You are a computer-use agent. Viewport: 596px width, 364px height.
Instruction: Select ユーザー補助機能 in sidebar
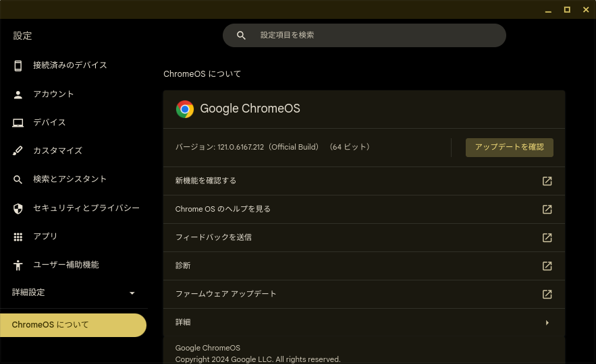click(x=65, y=265)
